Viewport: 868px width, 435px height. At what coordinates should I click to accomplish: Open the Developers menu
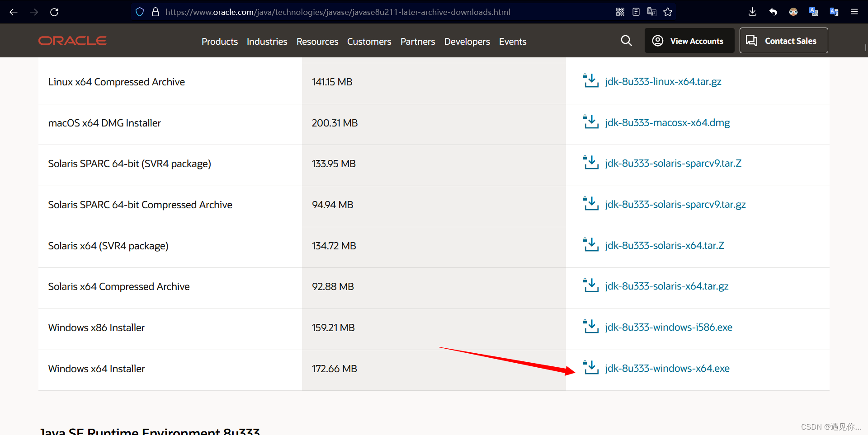[467, 42]
